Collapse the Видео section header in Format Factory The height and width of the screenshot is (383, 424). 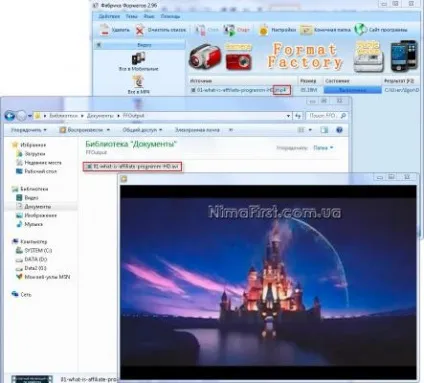(139, 45)
